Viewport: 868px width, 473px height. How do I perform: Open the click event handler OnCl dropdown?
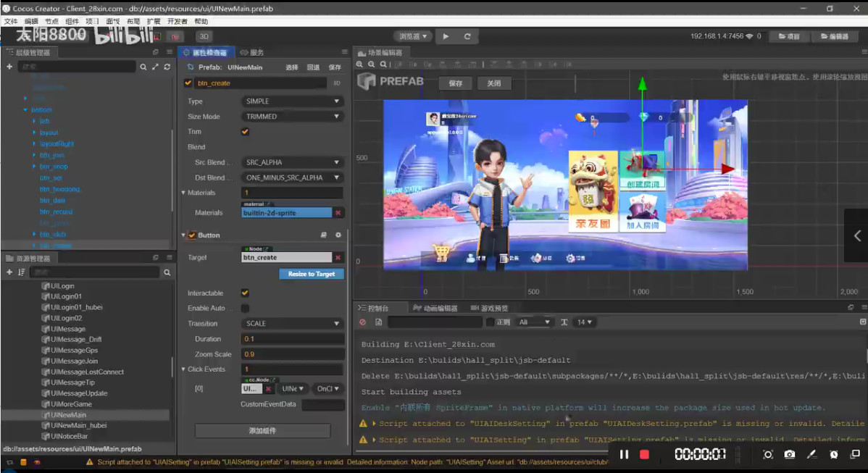tap(327, 389)
